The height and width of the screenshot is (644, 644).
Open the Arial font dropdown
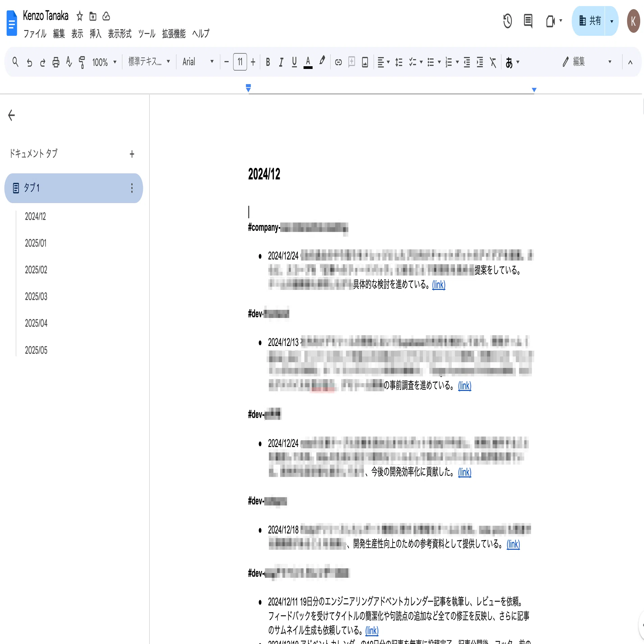(198, 61)
